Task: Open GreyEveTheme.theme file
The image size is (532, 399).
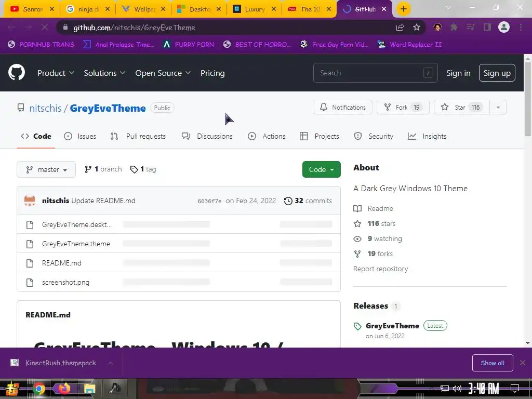Action: [x=76, y=244]
